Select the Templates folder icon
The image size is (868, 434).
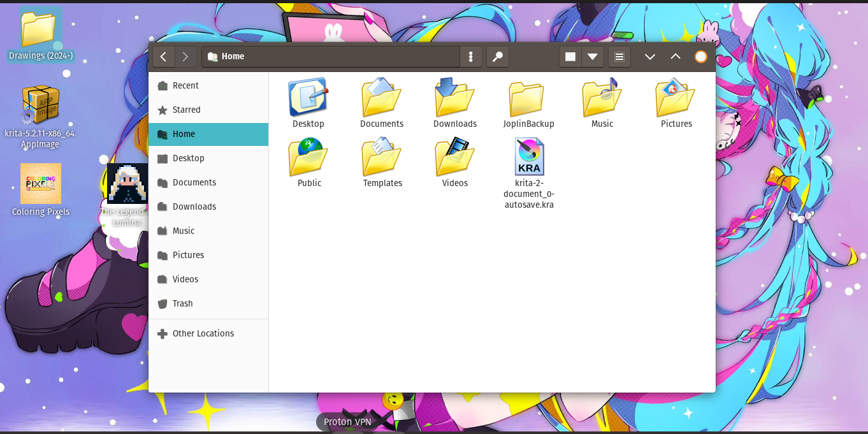pyautogui.click(x=382, y=158)
